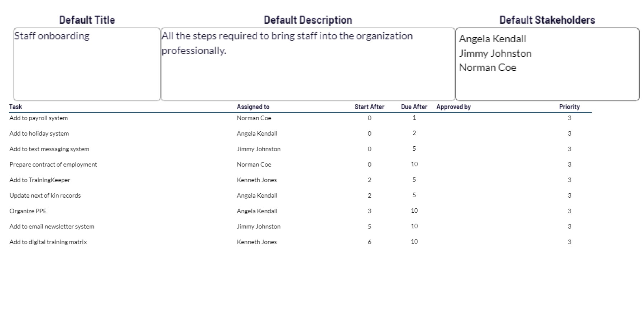This screenshot has height=322, width=644.
Task: Click Norman Coe assignee for contract of employment
Action: click(x=254, y=164)
